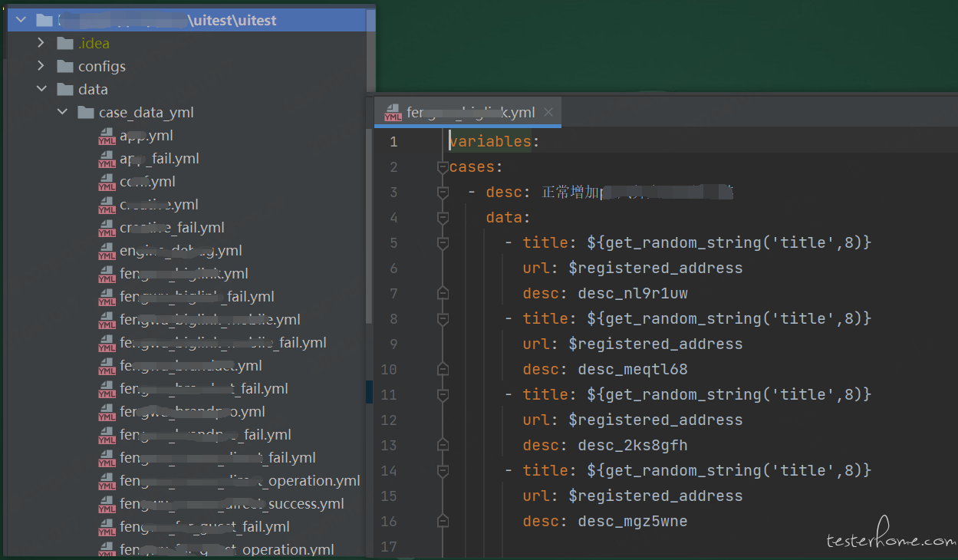This screenshot has width=958, height=560.
Task: Fold the title item starting on line 8
Action: (442, 318)
